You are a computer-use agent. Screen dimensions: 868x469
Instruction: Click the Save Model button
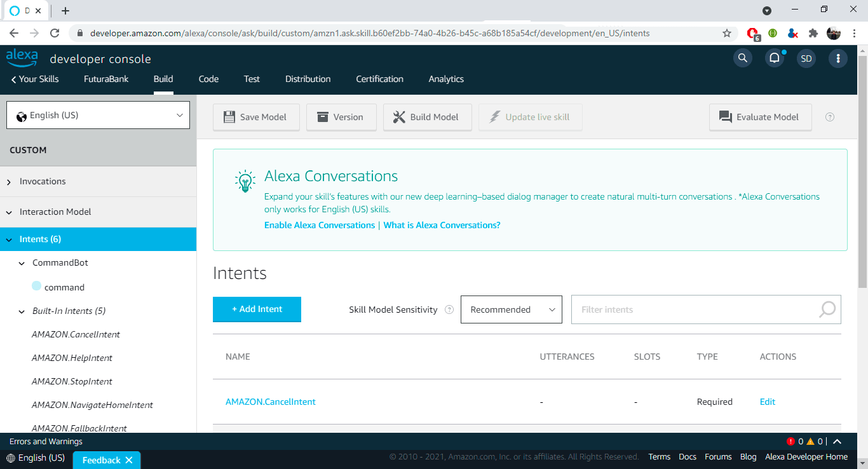click(x=256, y=117)
